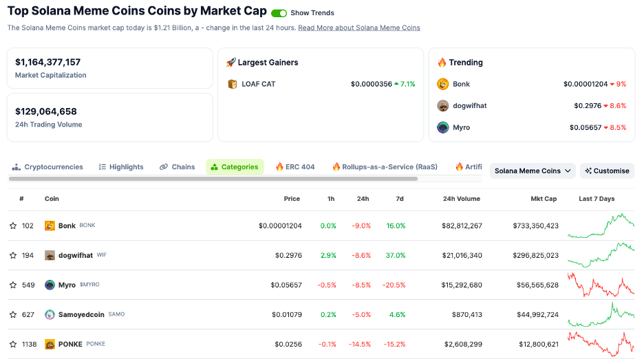Star the Samoyedcoin row as favorite
644x359 pixels.
[12, 314]
